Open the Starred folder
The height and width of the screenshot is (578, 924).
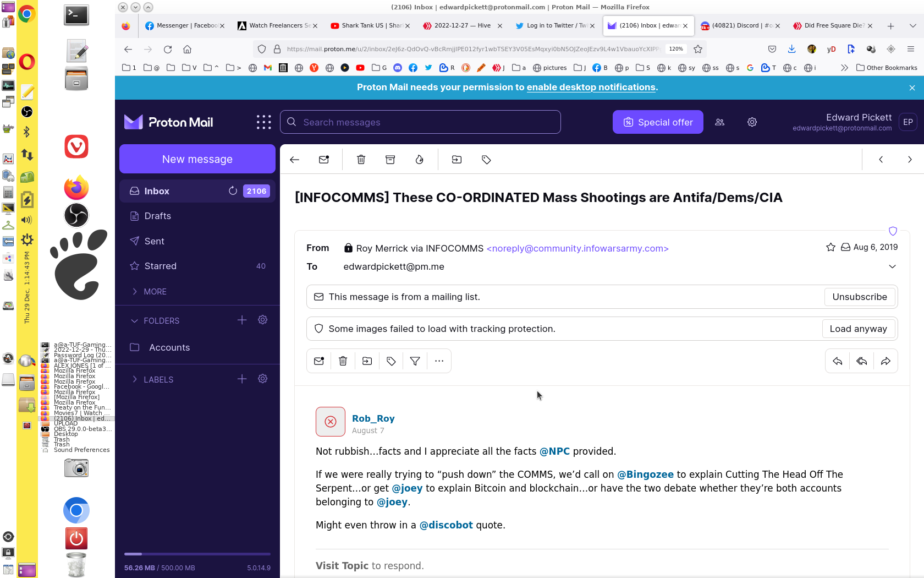pos(197,266)
